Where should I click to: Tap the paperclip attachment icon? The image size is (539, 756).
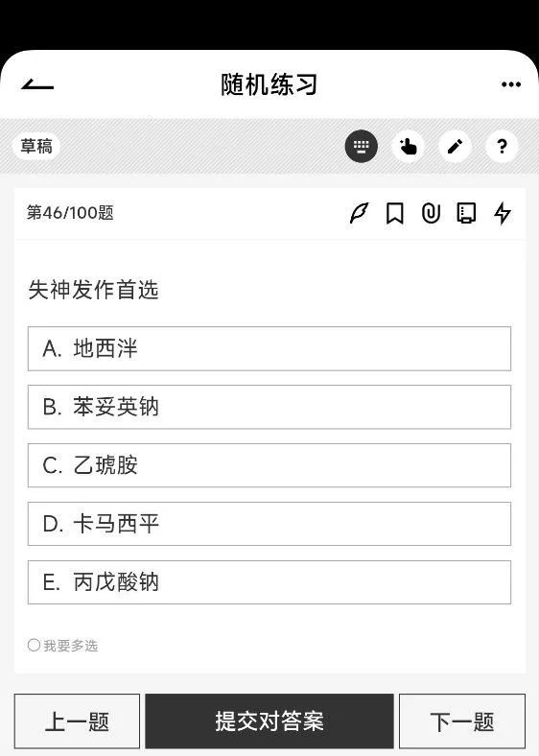(x=431, y=213)
